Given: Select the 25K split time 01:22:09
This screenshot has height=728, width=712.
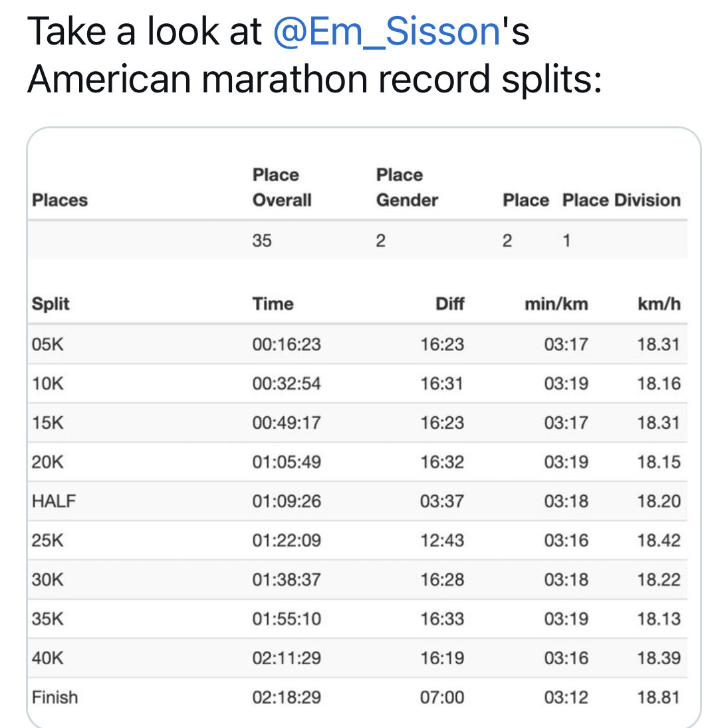Looking at the screenshot, I should pos(287,540).
